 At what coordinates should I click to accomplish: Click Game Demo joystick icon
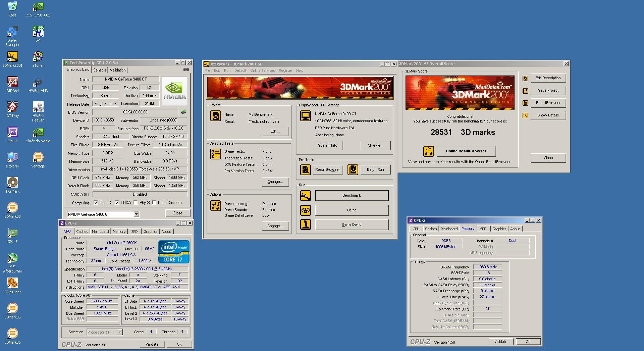click(x=305, y=224)
